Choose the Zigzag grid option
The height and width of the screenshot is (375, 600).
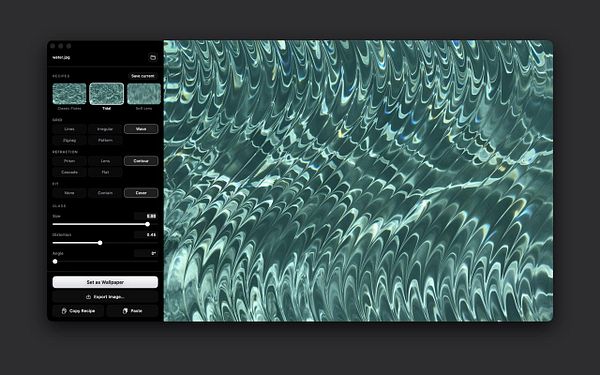point(69,140)
